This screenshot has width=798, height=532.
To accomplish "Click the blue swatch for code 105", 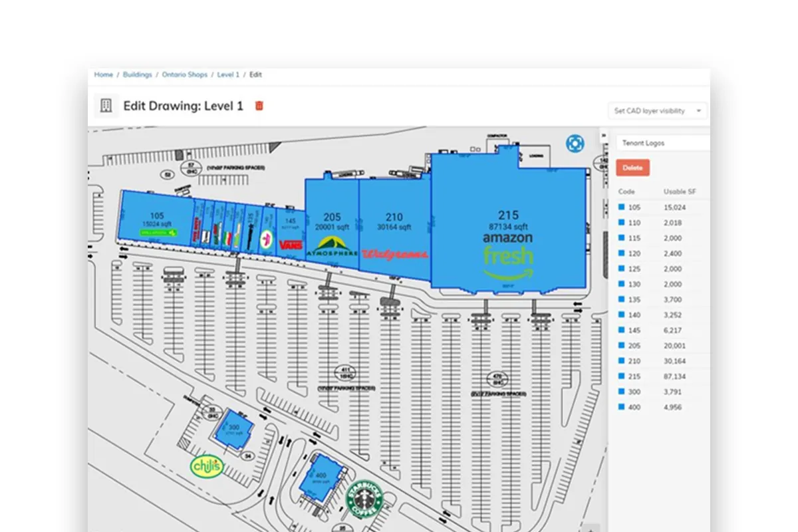I will tap(622, 207).
